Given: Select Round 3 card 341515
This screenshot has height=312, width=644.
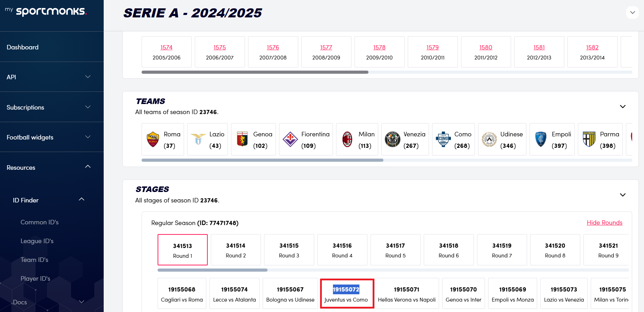Looking at the screenshot, I should [x=289, y=250].
